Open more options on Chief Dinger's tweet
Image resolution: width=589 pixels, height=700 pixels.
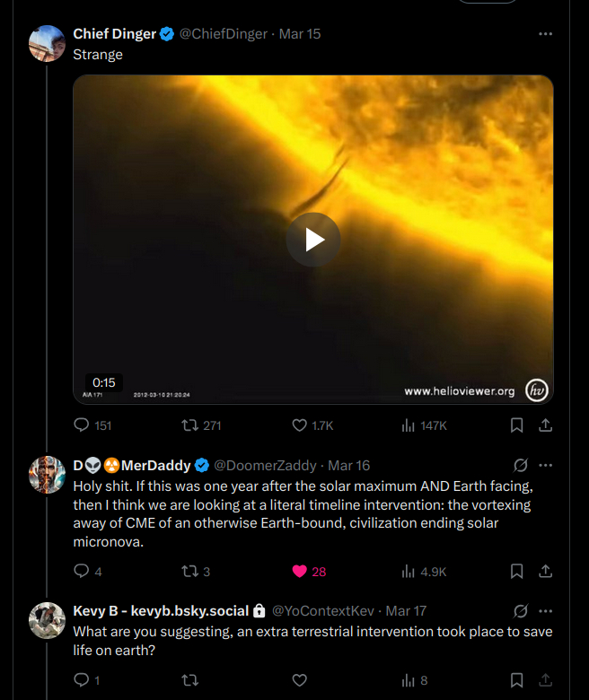click(x=545, y=34)
